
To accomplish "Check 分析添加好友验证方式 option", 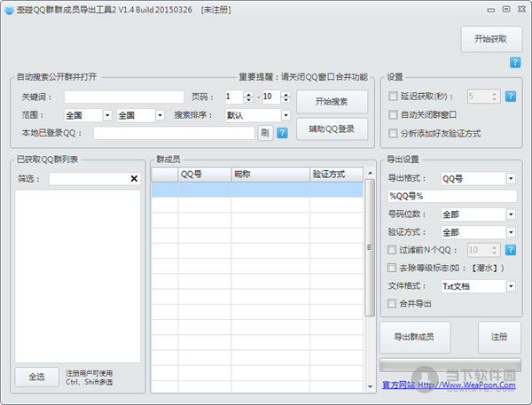I will [393, 133].
